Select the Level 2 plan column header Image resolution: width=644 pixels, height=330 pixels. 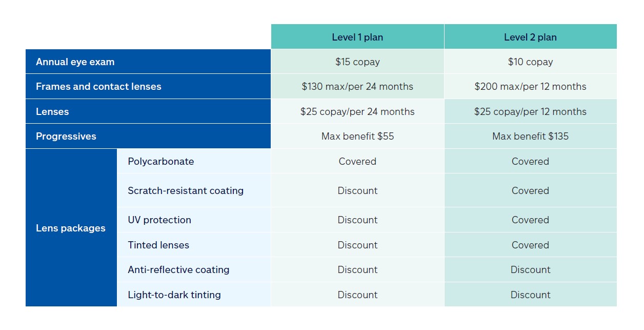coord(530,37)
